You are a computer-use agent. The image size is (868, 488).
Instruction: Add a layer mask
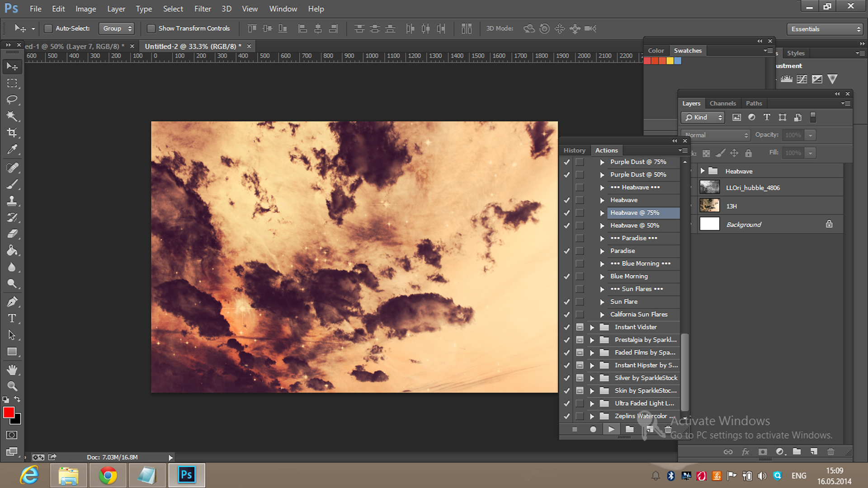tap(763, 451)
